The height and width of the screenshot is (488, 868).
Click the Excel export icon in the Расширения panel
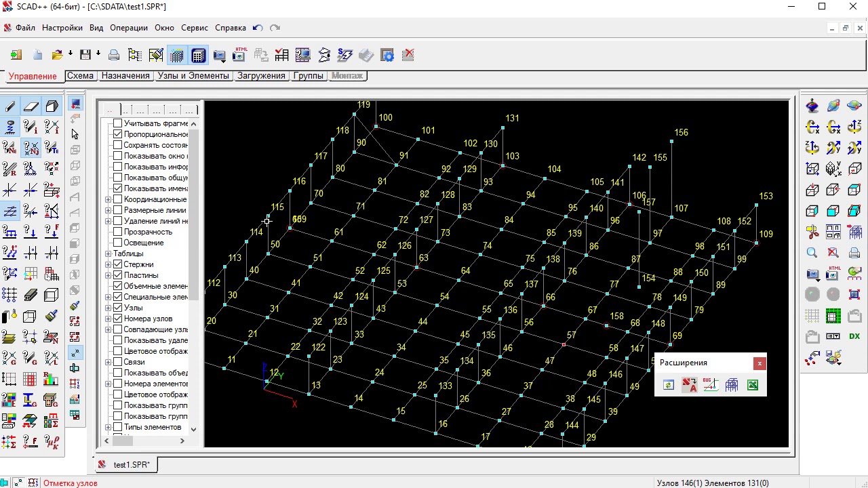[753, 385]
